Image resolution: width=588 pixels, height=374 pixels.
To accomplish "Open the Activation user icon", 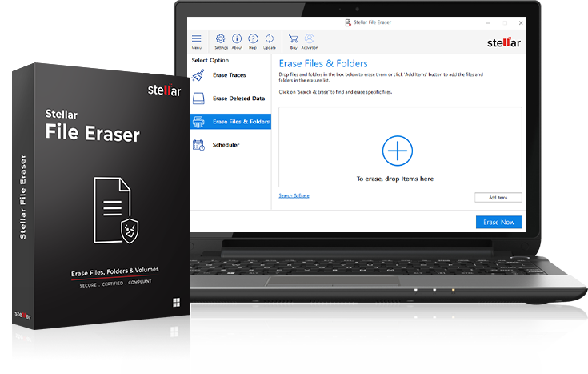I will pos(310,38).
